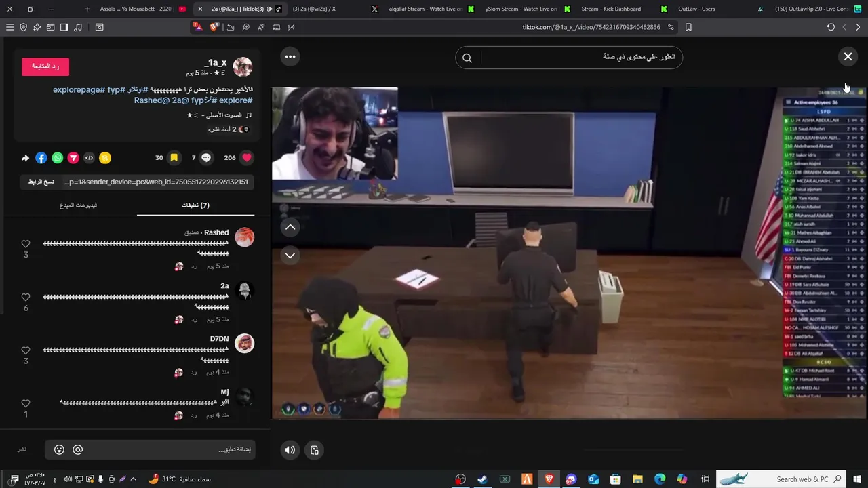Open the music note icon in browser toolbar
Image resolution: width=868 pixels, height=488 pixels.
(x=77, y=27)
